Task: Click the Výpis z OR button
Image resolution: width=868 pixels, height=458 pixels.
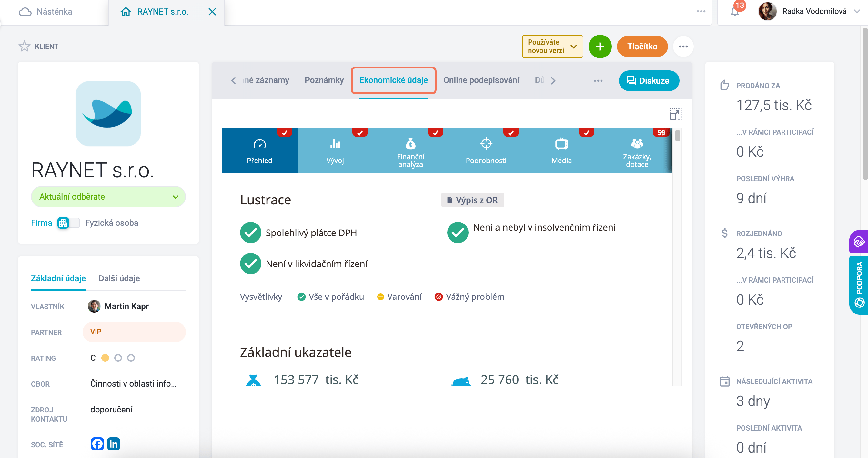Action: (472, 200)
